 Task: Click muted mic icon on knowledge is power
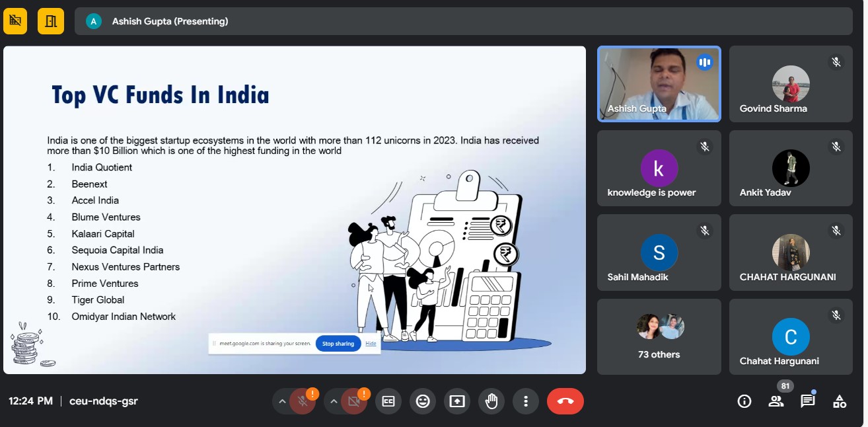tap(705, 146)
